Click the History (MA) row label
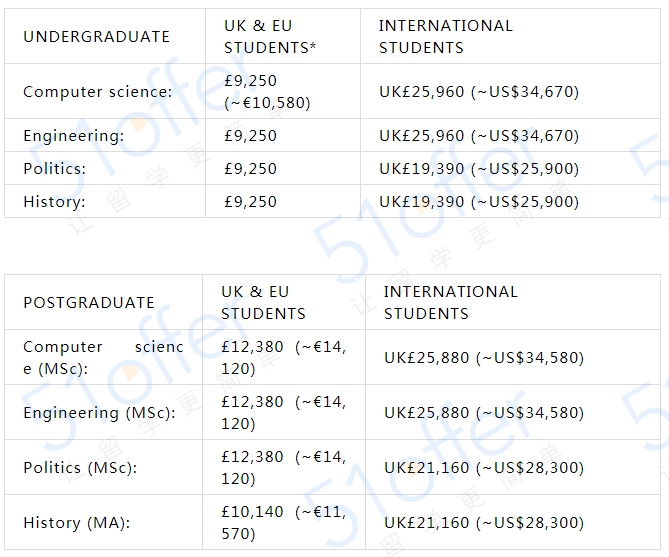This screenshot has width=669, height=557. [77, 523]
